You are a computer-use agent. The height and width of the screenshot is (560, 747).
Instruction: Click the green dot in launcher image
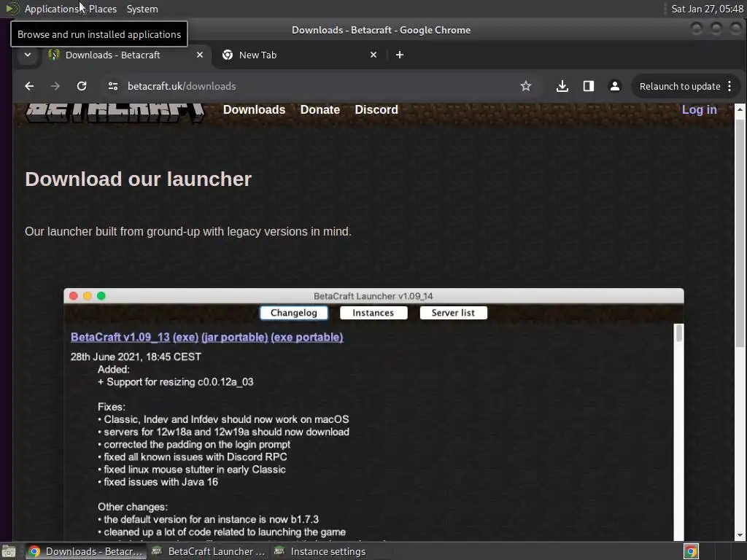pyautogui.click(x=101, y=296)
